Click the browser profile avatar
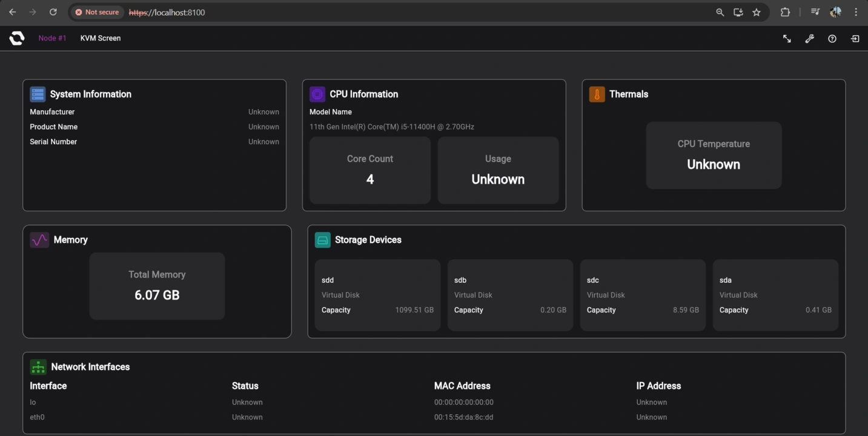Viewport: 868px width, 436px height. click(835, 12)
